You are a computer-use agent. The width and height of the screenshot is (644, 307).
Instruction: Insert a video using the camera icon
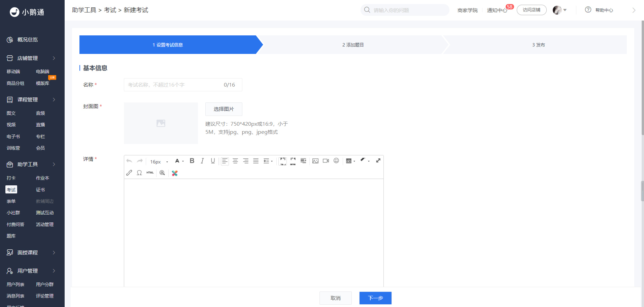click(x=326, y=161)
